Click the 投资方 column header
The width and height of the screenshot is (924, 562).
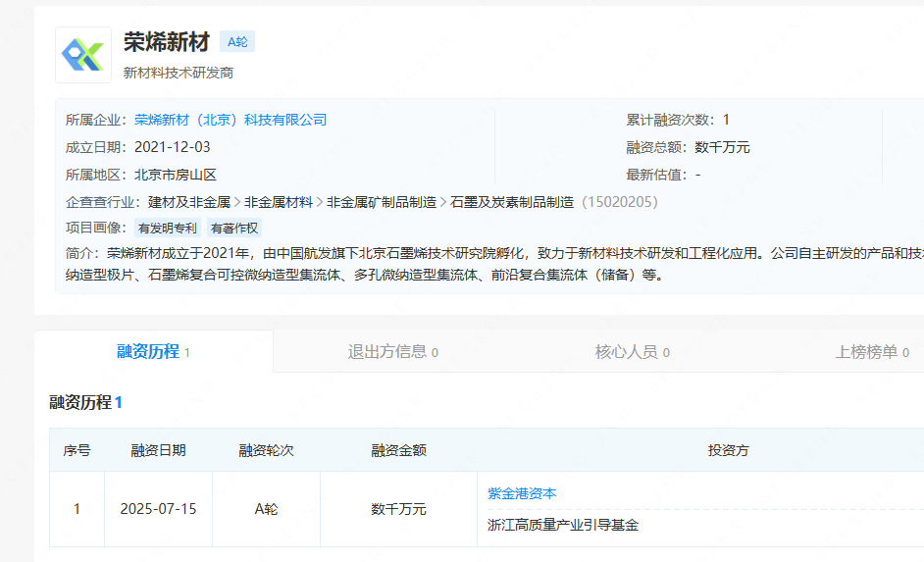(x=729, y=450)
